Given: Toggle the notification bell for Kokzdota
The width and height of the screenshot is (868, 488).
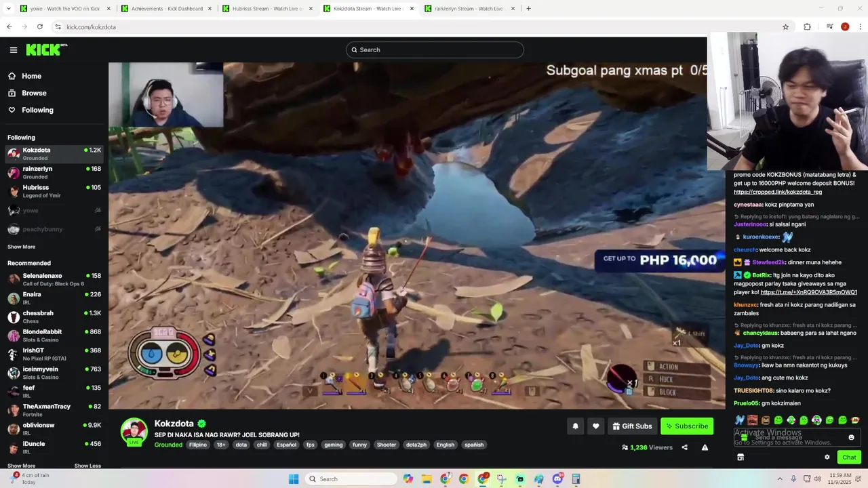Looking at the screenshot, I should point(576,426).
